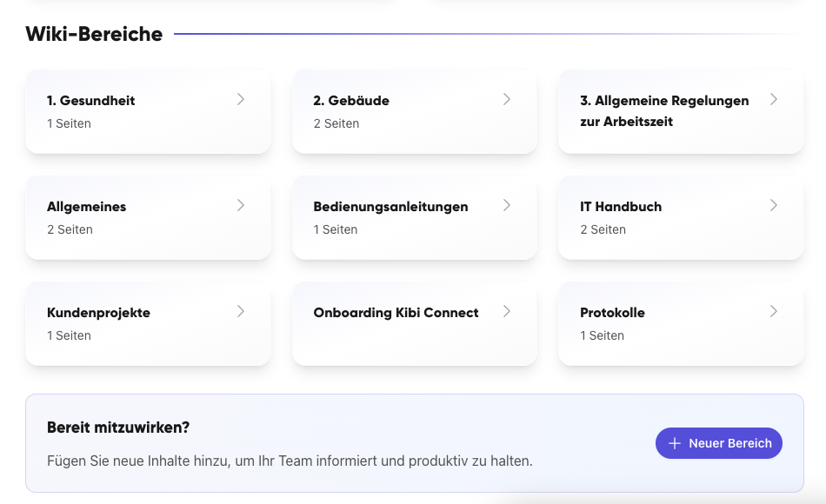Select the Gebäude area card
826x504 pixels.
tap(415, 111)
